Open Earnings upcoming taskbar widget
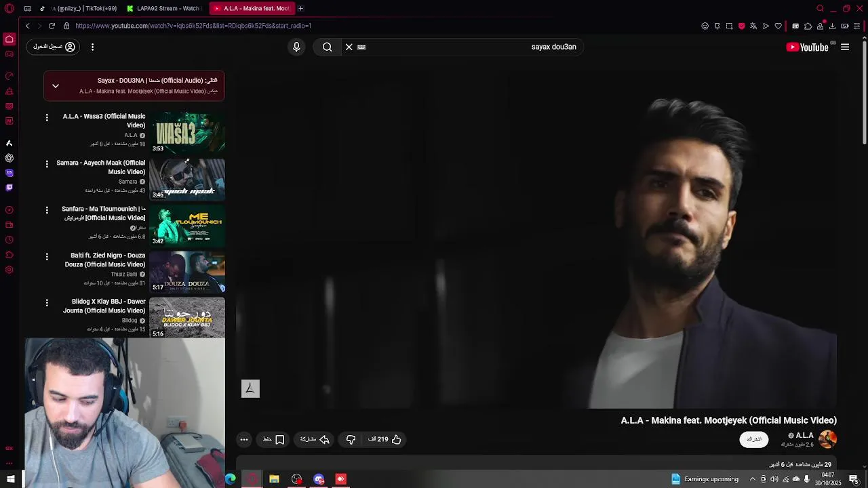The height and width of the screenshot is (488, 868). 705,479
